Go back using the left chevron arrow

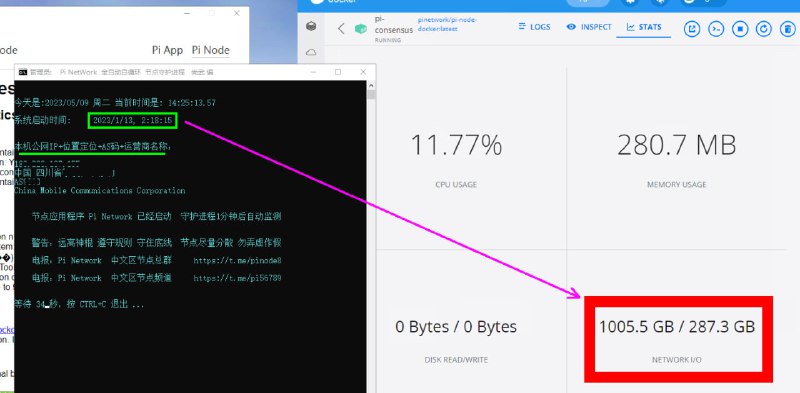[341, 29]
